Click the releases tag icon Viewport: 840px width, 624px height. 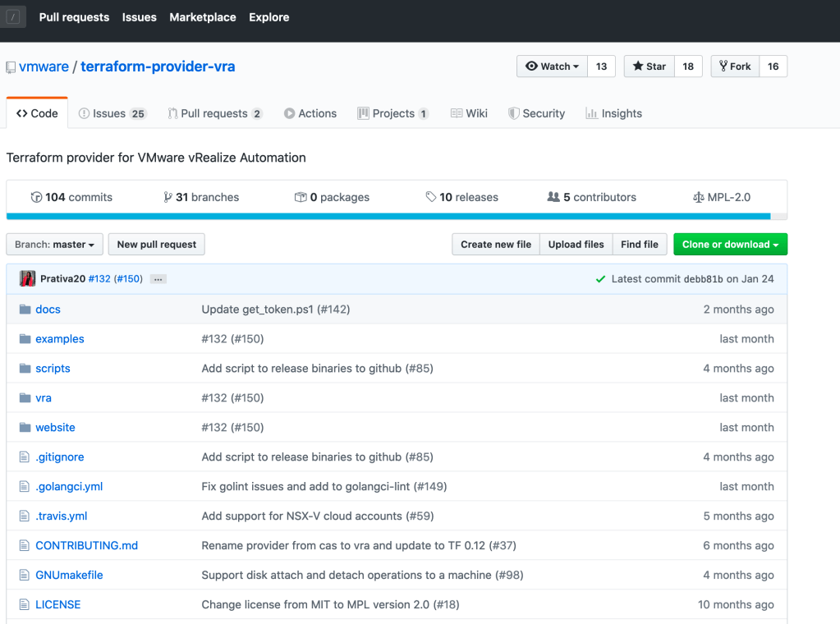431,197
